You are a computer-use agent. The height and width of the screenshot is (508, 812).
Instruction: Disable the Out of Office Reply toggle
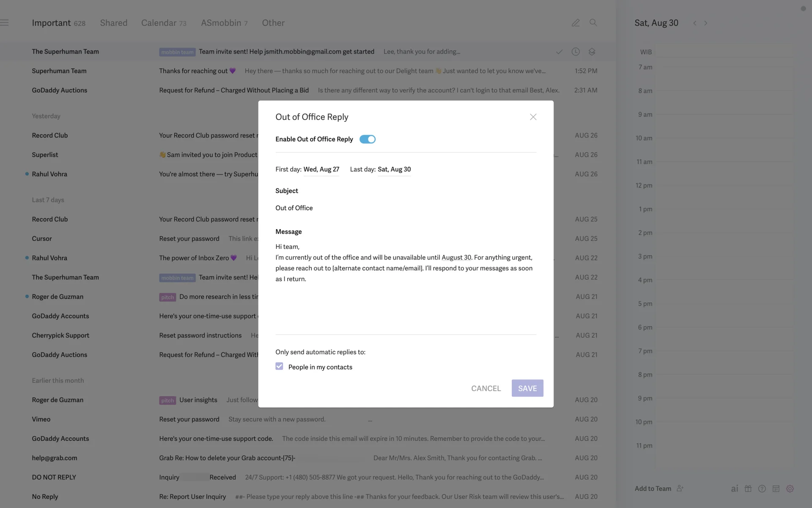[x=367, y=139]
